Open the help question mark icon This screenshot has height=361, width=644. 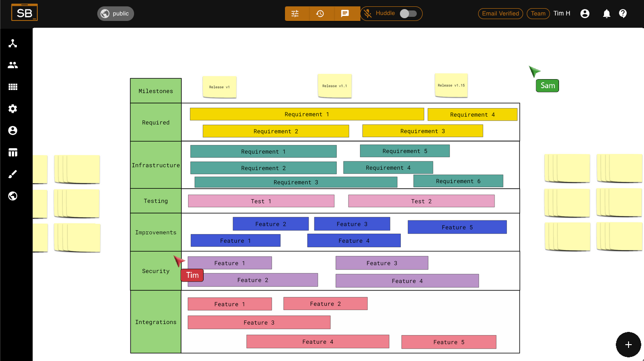pyautogui.click(x=623, y=14)
